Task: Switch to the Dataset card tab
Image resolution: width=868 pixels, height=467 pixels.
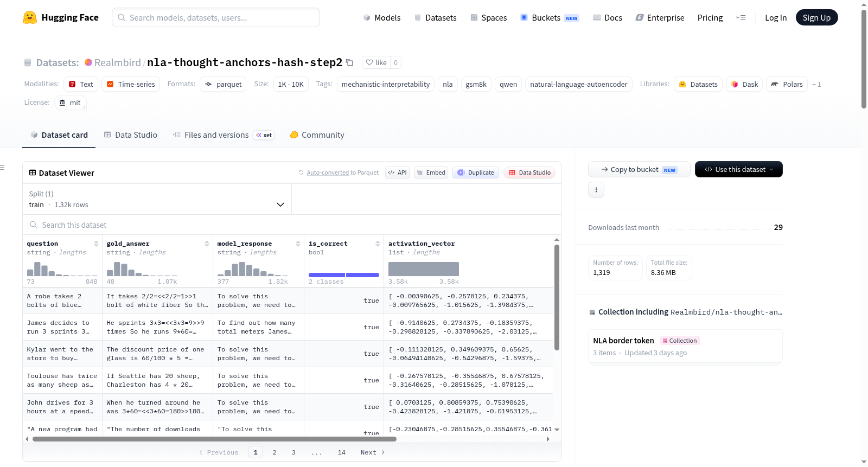Action: [59, 135]
